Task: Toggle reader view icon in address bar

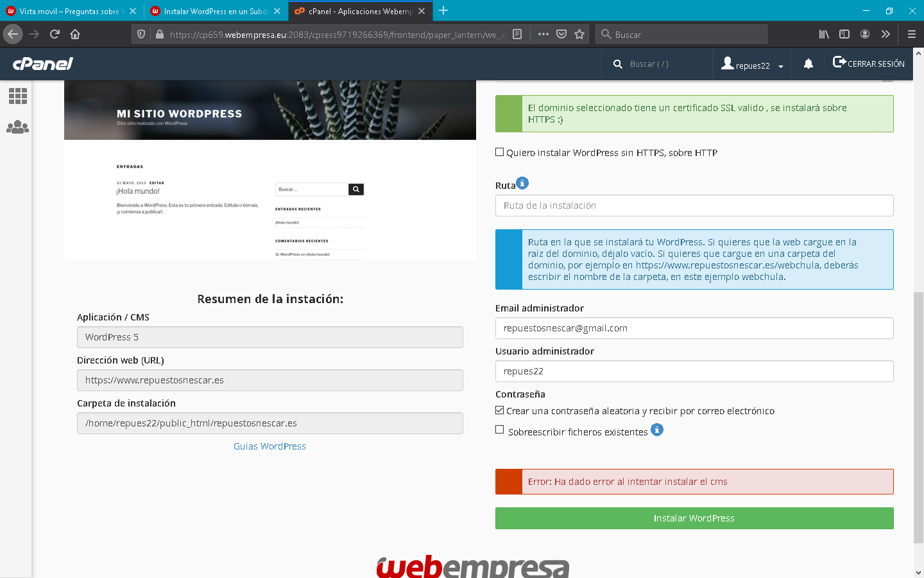Action: pyautogui.click(x=517, y=34)
